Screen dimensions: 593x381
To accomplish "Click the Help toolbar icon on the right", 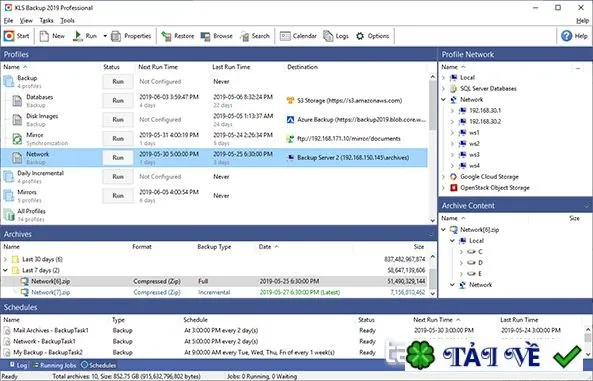I will (x=567, y=36).
